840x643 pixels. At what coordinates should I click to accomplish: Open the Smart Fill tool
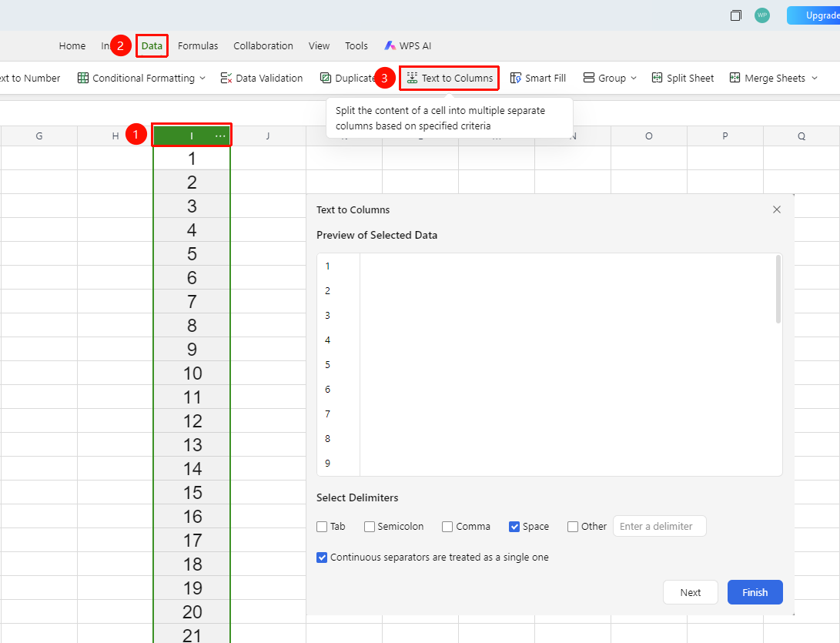[x=538, y=79]
